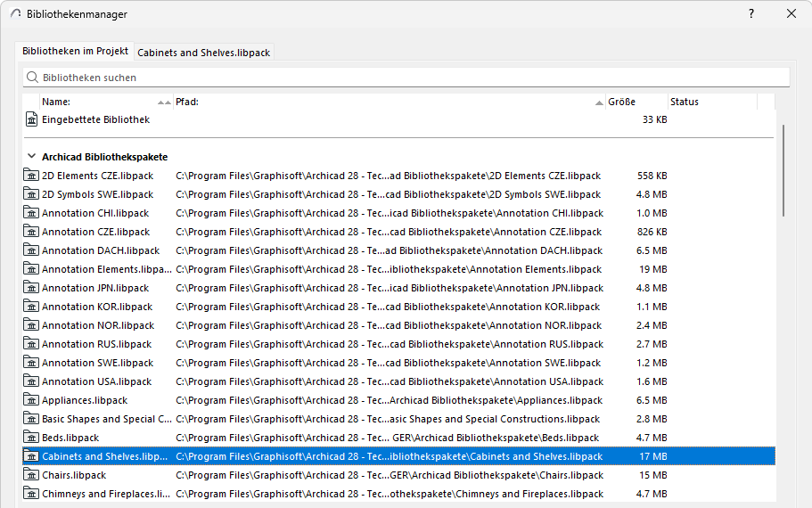The image size is (812, 508).
Task: Click the 2D Symbols SWE.libpack folder icon
Action: pyautogui.click(x=31, y=194)
